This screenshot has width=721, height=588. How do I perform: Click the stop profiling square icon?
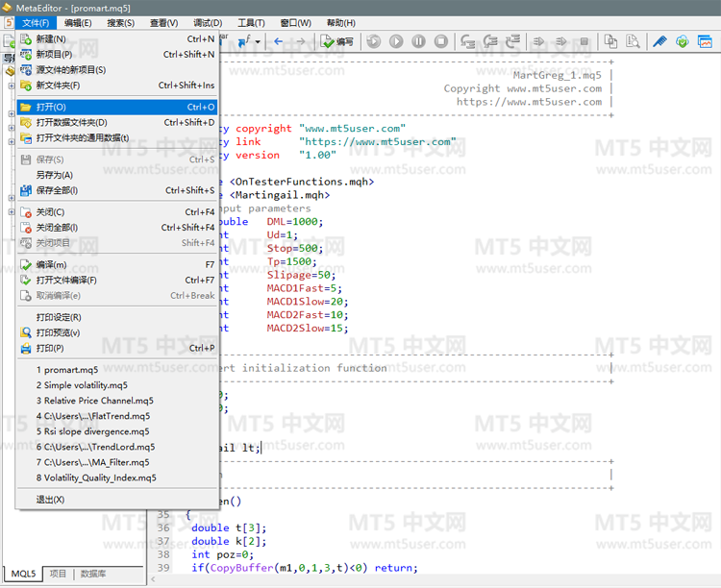click(584, 42)
